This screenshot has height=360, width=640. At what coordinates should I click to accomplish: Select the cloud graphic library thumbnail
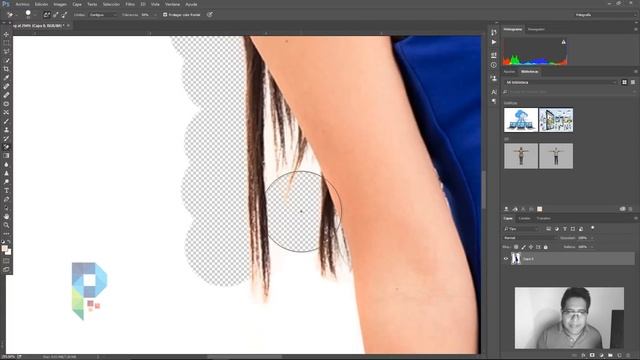pyautogui.click(x=521, y=120)
